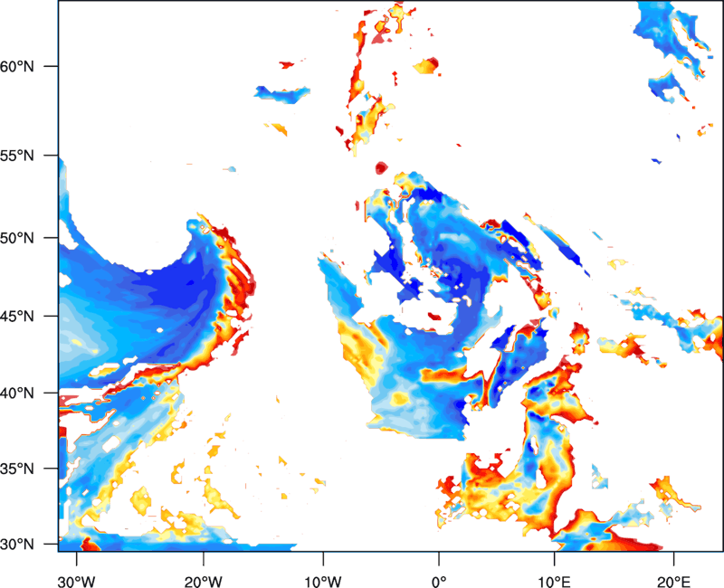Click the 30°W longitude label
This screenshot has width=724, height=588.
[x=76, y=582]
